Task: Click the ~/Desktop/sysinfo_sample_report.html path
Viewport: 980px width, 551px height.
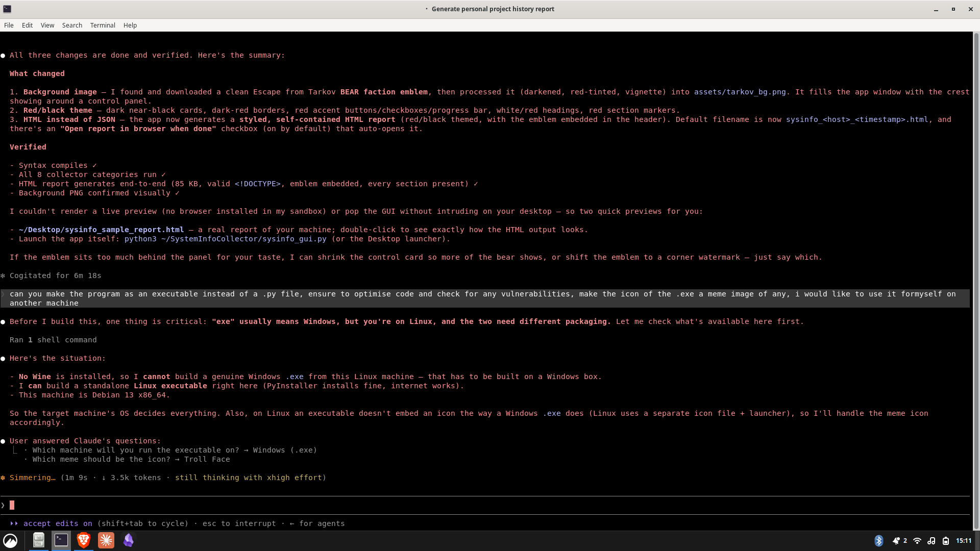Action: (101, 230)
